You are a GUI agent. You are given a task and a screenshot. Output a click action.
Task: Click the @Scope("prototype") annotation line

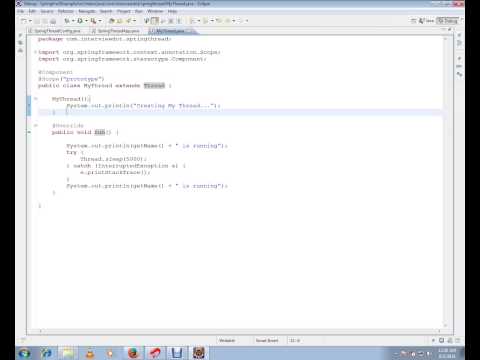(71, 79)
